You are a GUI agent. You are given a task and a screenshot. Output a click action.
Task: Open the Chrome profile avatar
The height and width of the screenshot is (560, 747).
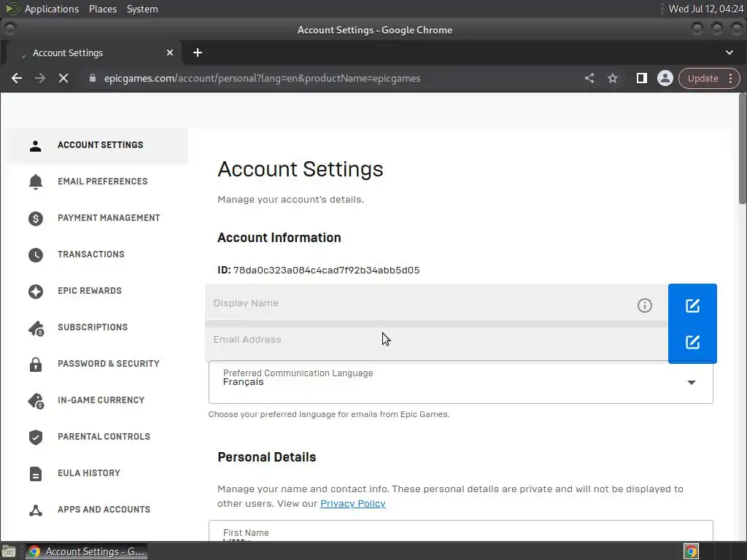pos(665,78)
